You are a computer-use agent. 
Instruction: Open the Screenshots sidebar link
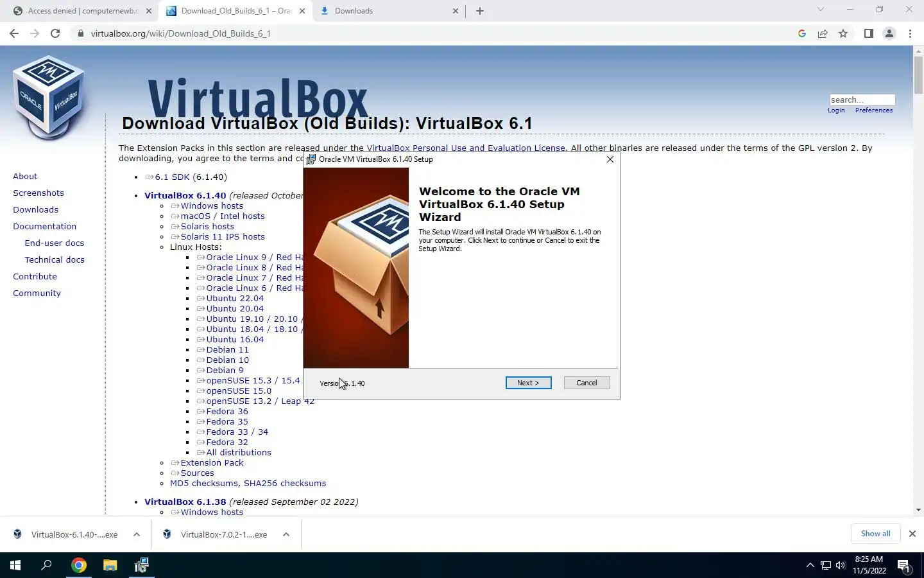point(38,193)
